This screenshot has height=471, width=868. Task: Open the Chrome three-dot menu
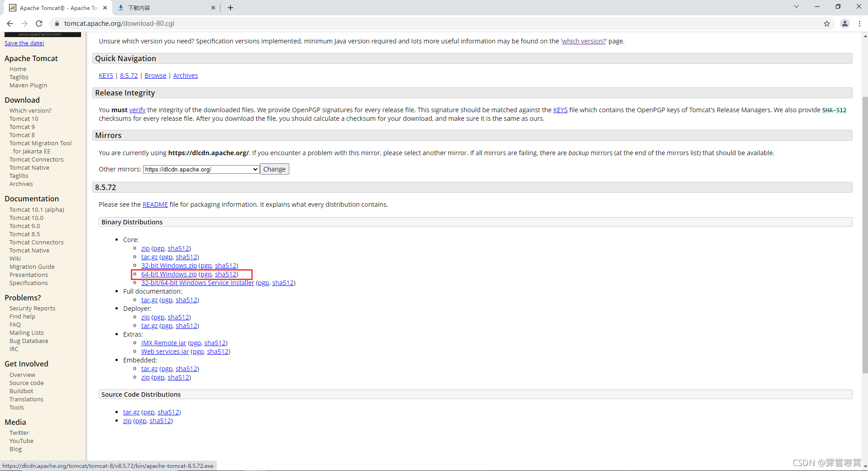860,23
